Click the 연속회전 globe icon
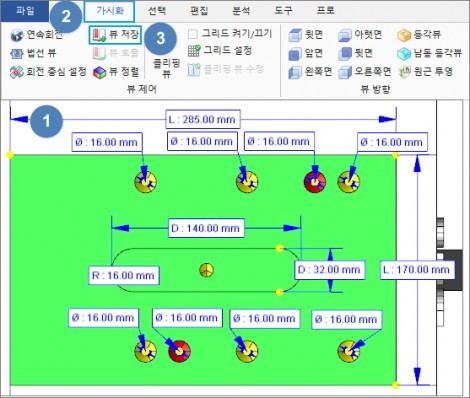The image size is (470, 398). click(17, 35)
